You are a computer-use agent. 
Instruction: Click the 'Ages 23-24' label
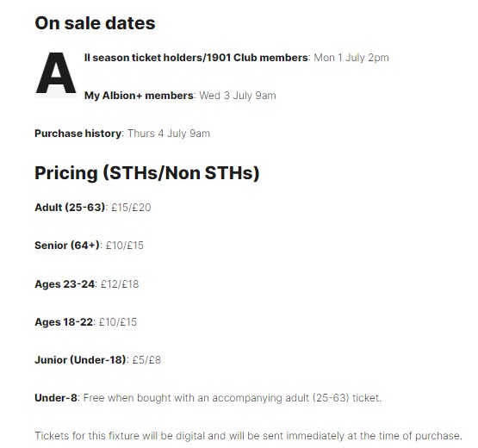(65, 284)
